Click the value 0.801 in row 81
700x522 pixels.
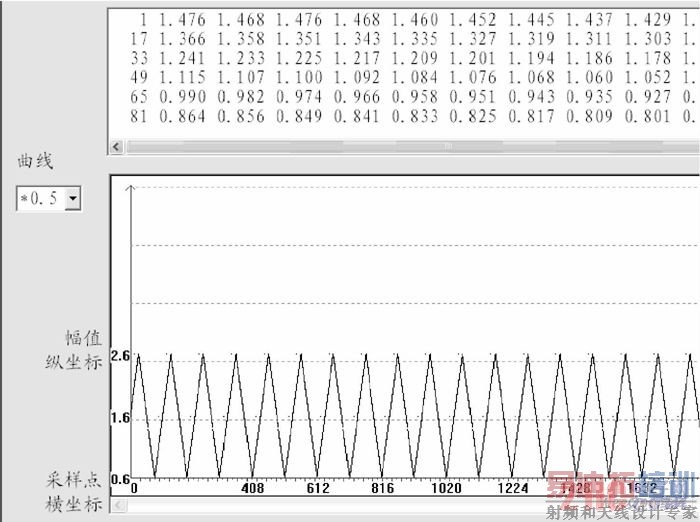(x=647, y=117)
